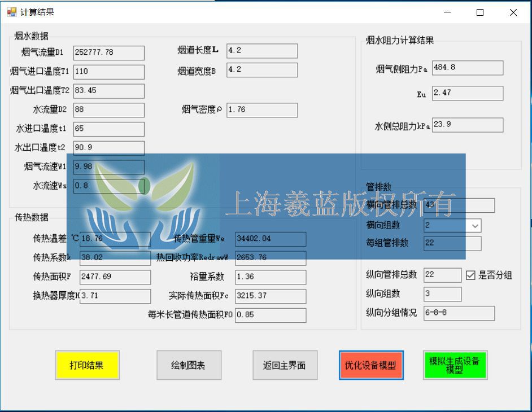Viewport: 532px width, 412px height.
Task: Select the 裕量系数 field
Action: tap(271, 277)
